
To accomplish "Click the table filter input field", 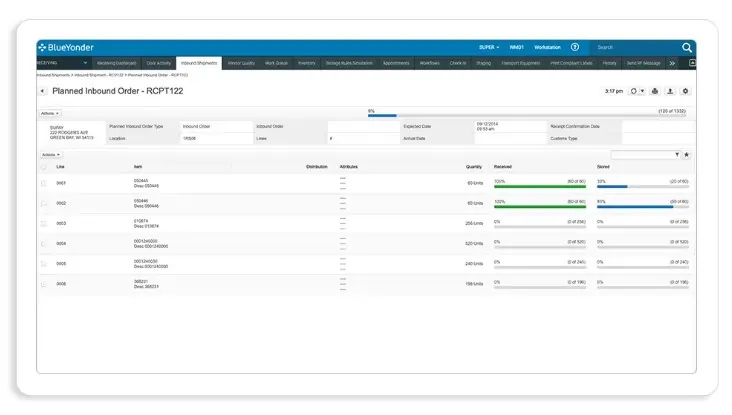I will coord(642,155).
